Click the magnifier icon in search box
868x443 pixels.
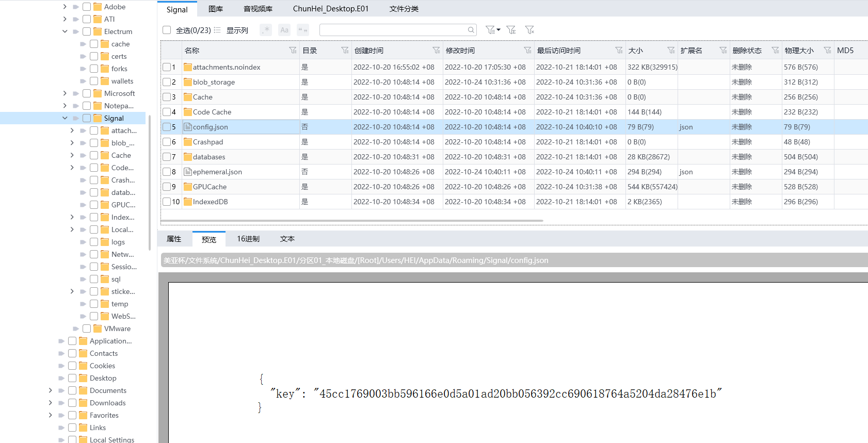coord(471,30)
